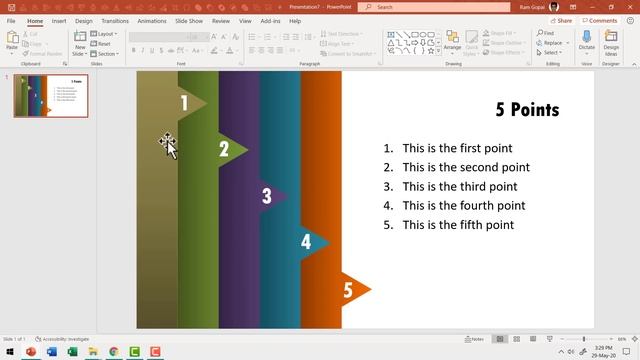
Task: Click the Paste clipboard icon
Action: pyautogui.click(x=12, y=38)
